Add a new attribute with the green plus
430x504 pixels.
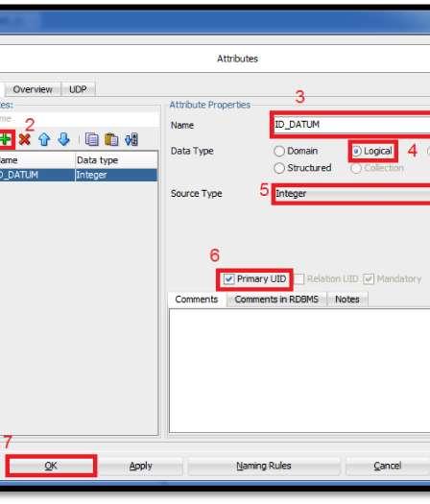click(x=5, y=139)
